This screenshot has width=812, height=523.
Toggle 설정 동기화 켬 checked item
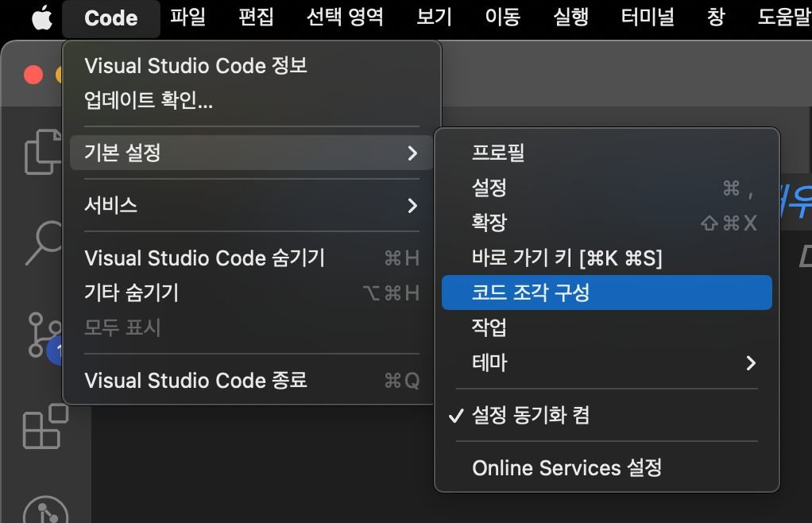pos(606,415)
